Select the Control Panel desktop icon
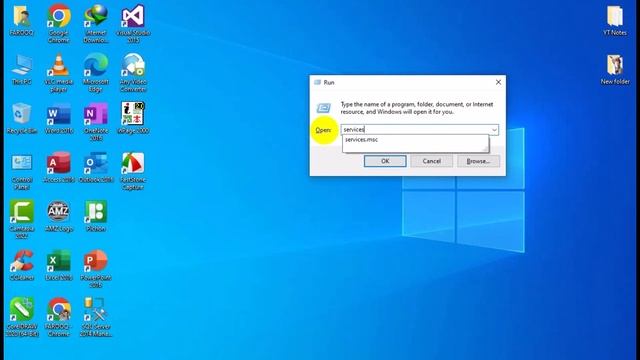This screenshot has height=360, width=640. coord(22,171)
